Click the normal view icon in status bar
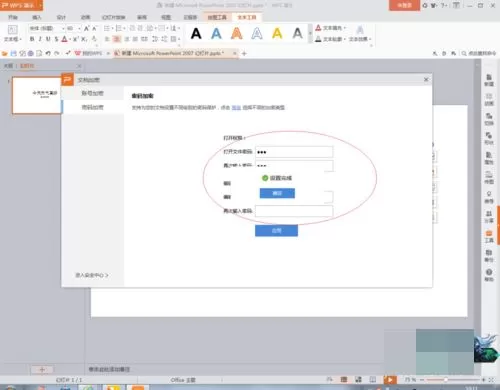The height and width of the screenshot is (390, 500). pos(344,380)
